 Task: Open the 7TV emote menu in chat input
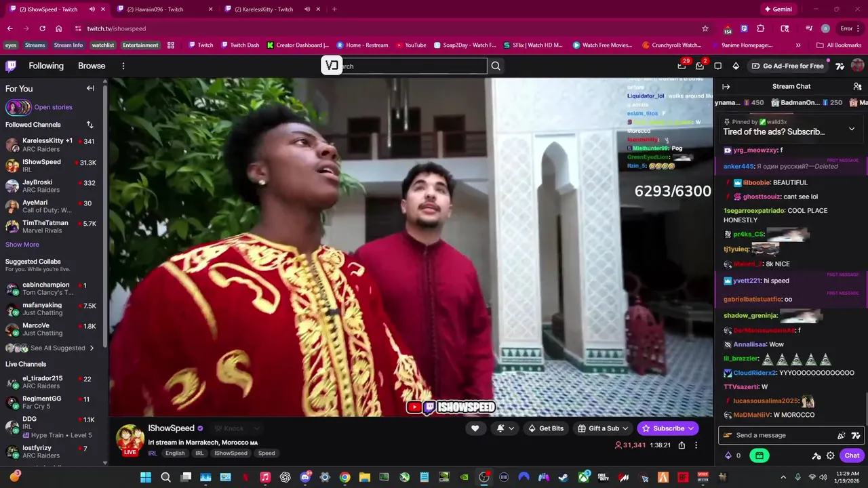point(856,435)
